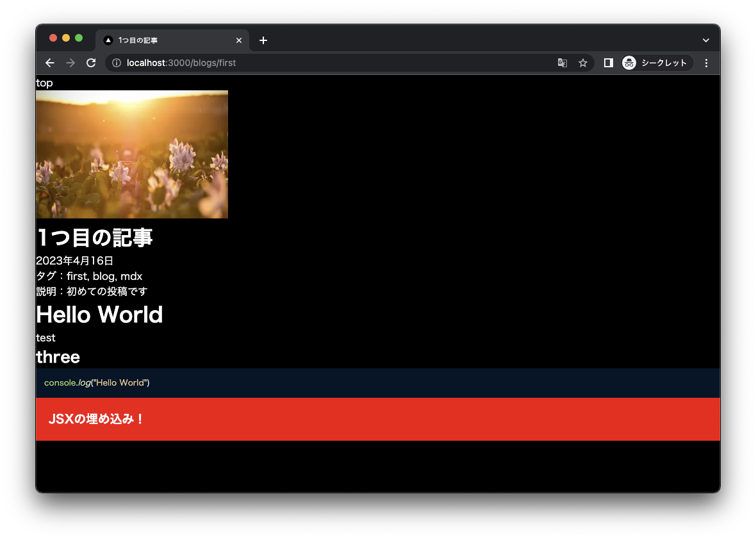Open the Chrome three-dot menu
756x540 pixels.
pyautogui.click(x=706, y=63)
